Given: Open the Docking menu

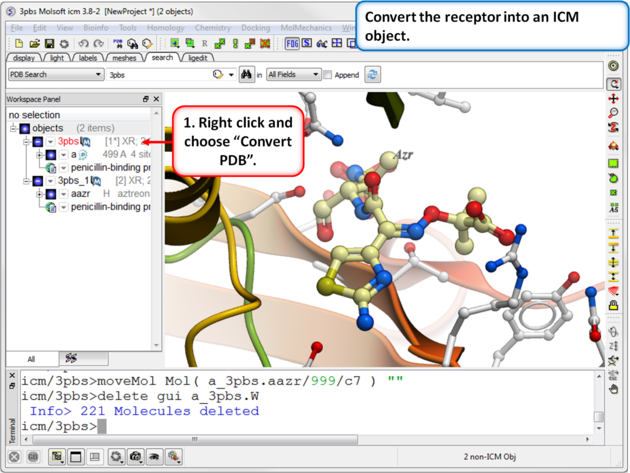Looking at the screenshot, I should (255, 28).
